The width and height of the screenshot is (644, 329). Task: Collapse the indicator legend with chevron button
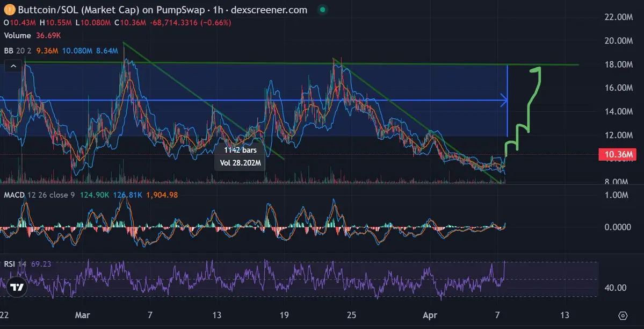point(13,66)
